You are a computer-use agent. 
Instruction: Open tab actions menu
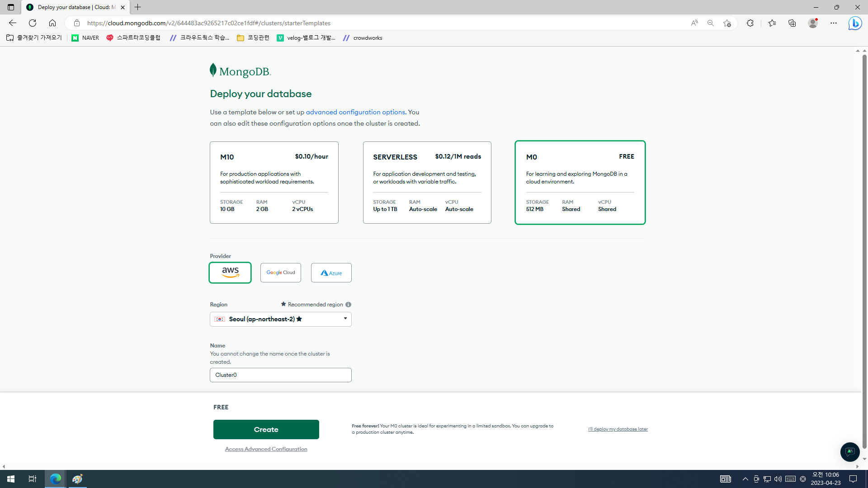pos(11,7)
